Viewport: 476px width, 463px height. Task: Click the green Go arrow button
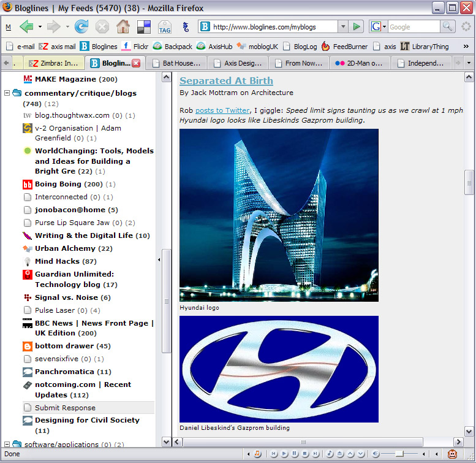[357, 27]
